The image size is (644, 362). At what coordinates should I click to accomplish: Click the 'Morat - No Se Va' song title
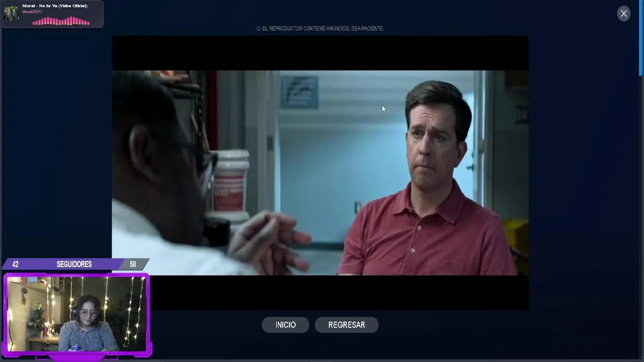55,6
